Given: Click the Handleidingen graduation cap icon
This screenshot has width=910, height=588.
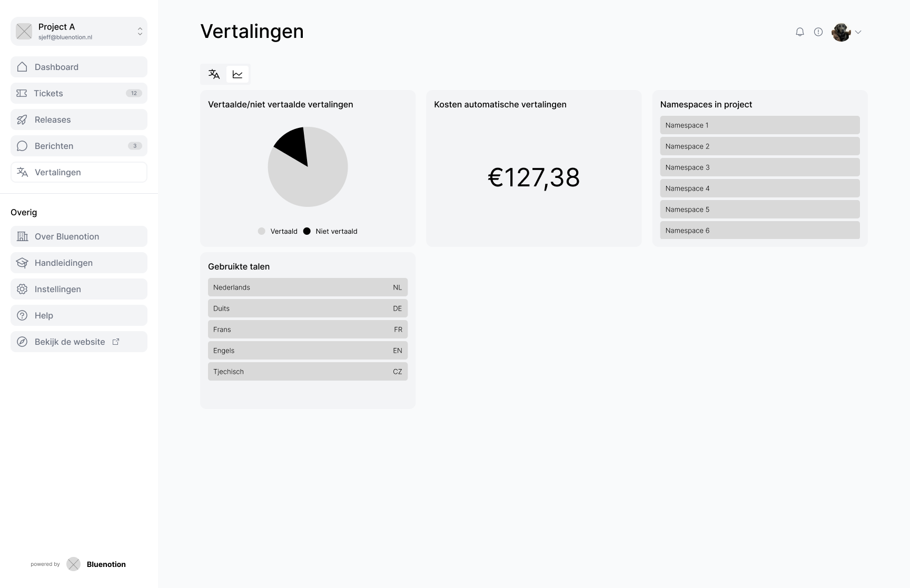Looking at the screenshot, I should tap(22, 263).
